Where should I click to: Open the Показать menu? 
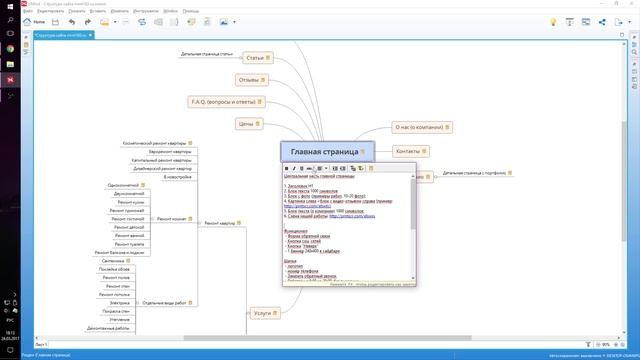(77, 11)
